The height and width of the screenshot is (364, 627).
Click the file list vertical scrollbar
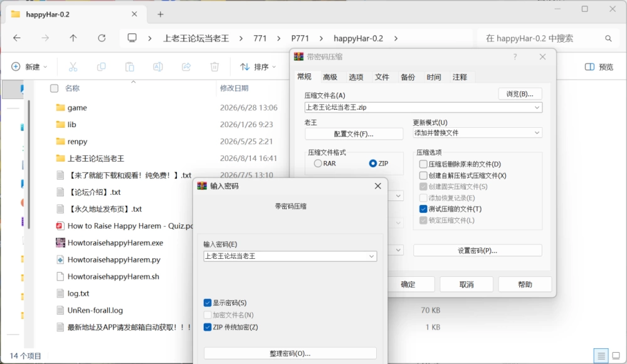29,165
